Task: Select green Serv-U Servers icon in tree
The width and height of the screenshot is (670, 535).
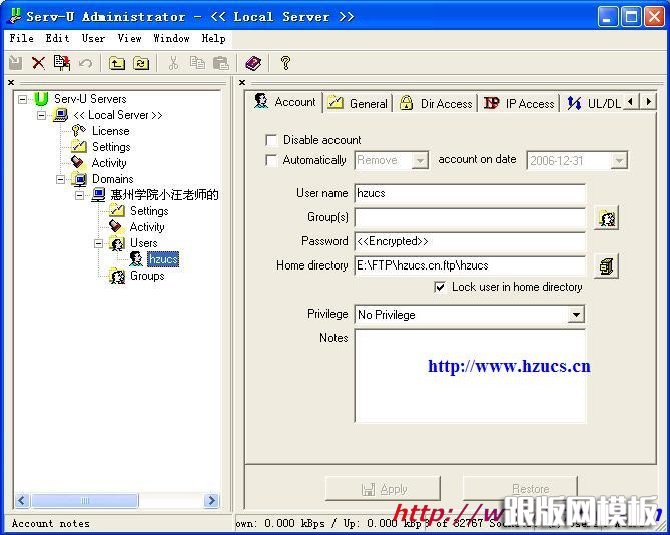Action: coord(41,99)
